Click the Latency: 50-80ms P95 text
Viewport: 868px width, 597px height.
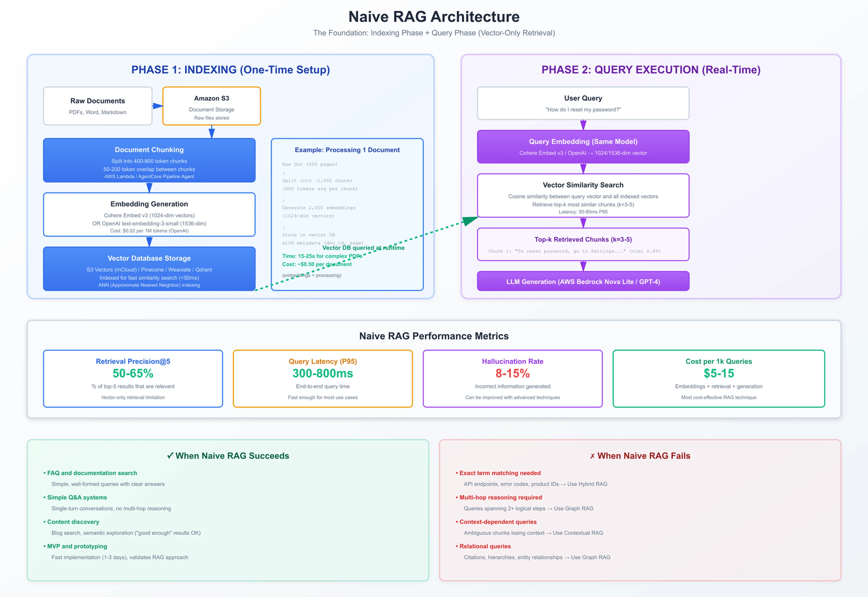pos(583,212)
